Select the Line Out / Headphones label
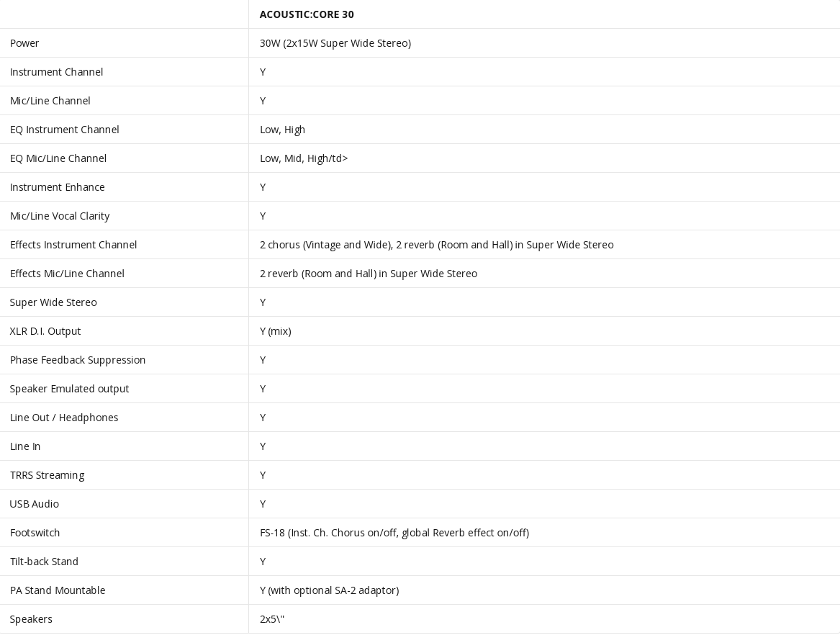The image size is (840, 635). 64,418
